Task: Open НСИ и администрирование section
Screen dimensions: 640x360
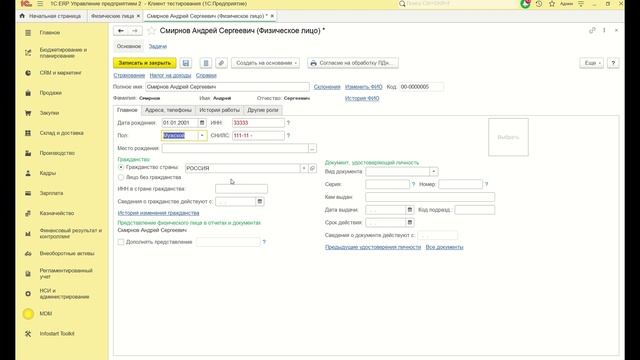Action: tap(64, 293)
